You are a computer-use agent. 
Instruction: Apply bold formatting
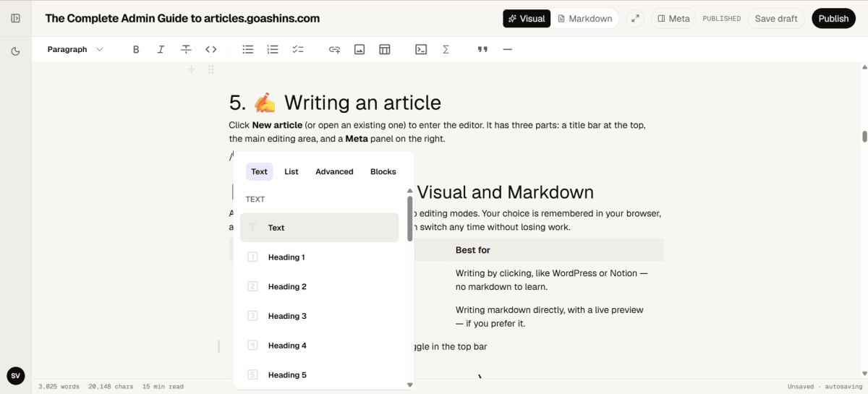point(136,49)
